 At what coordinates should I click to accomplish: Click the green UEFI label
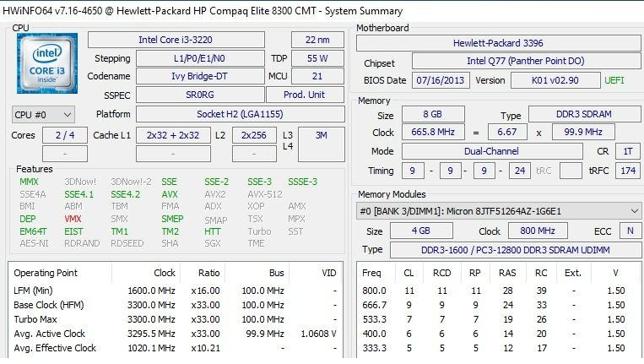pyautogui.click(x=614, y=80)
